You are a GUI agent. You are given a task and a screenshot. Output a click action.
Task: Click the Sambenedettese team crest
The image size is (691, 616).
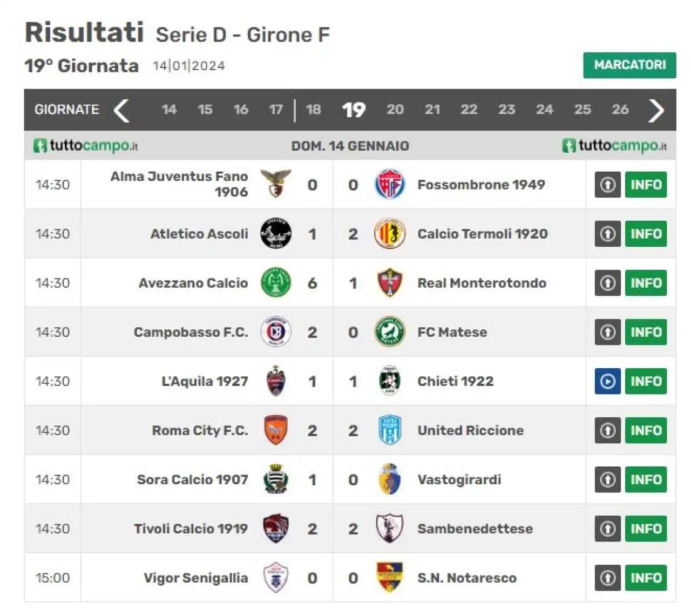coord(389,529)
